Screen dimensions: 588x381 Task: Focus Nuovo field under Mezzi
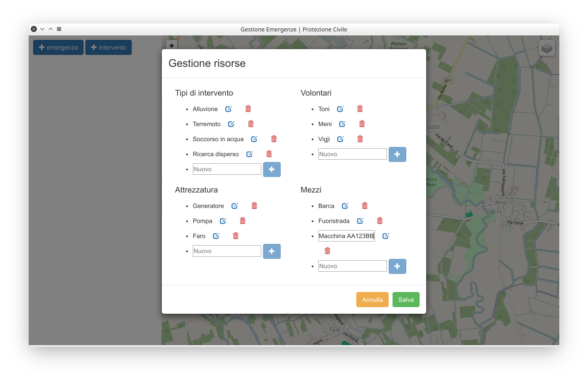[x=352, y=266]
